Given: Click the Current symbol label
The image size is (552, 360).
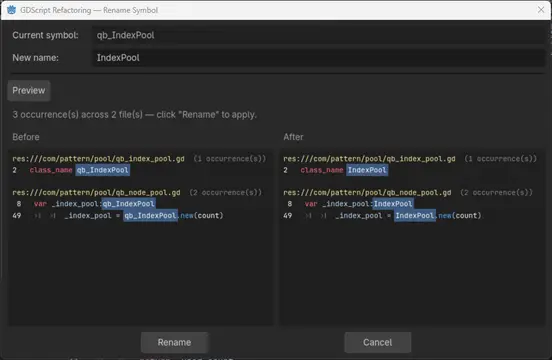Looking at the screenshot, I should pyautogui.click(x=45, y=35).
